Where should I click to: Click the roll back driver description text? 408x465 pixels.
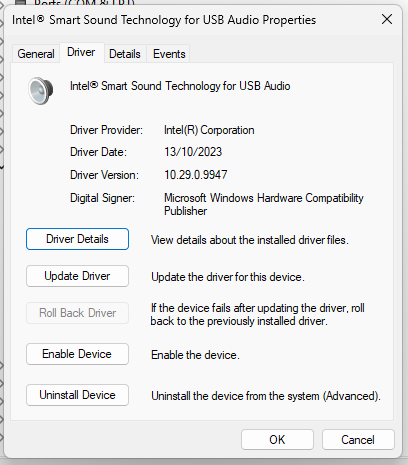click(x=257, y=314)
